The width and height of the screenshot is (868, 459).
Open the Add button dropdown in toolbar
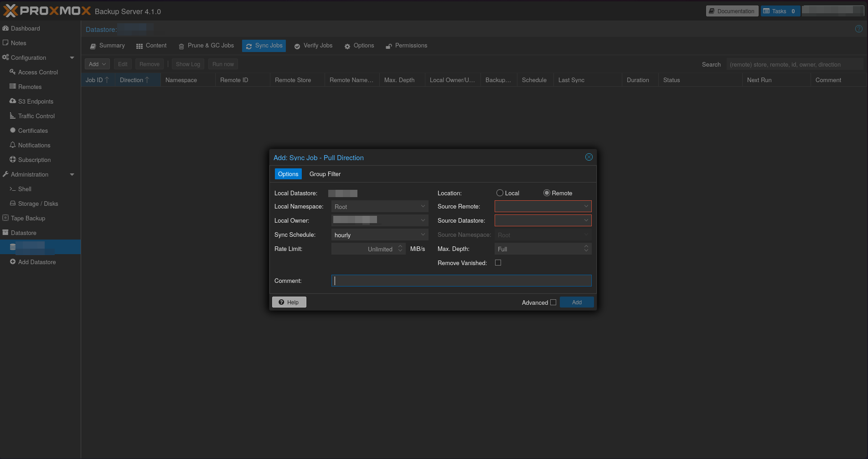pos(97,64)
